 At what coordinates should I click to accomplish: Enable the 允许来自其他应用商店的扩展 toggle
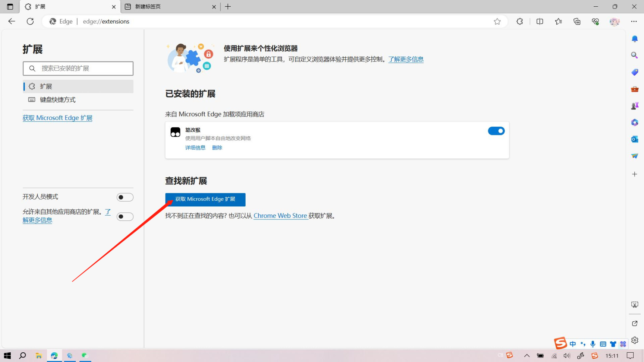pyautogui.click(x=125, y=217)
